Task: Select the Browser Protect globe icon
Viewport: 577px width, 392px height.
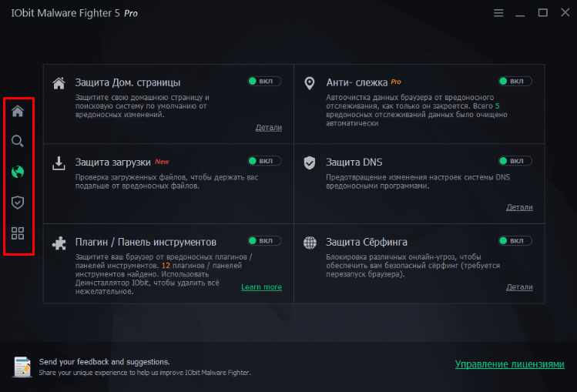Action: (x=18, y=171)
